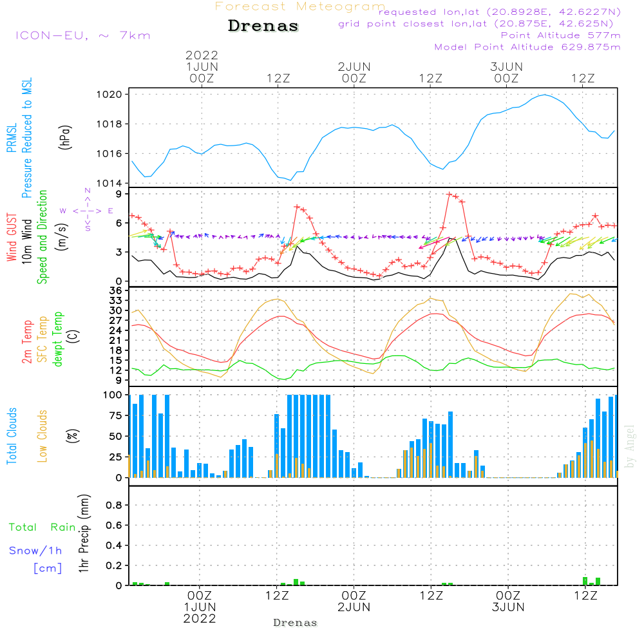The width and height of the screenshot is (644, 644).
Task: Click the requested lon,lat coordinates text
Action: coord(499,12)
